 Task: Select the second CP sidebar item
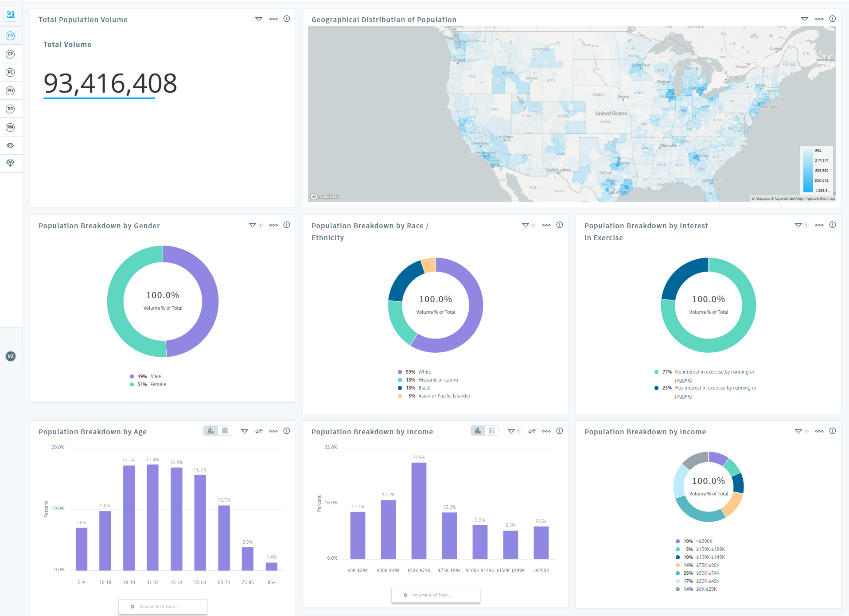click(x=10, y=54)
